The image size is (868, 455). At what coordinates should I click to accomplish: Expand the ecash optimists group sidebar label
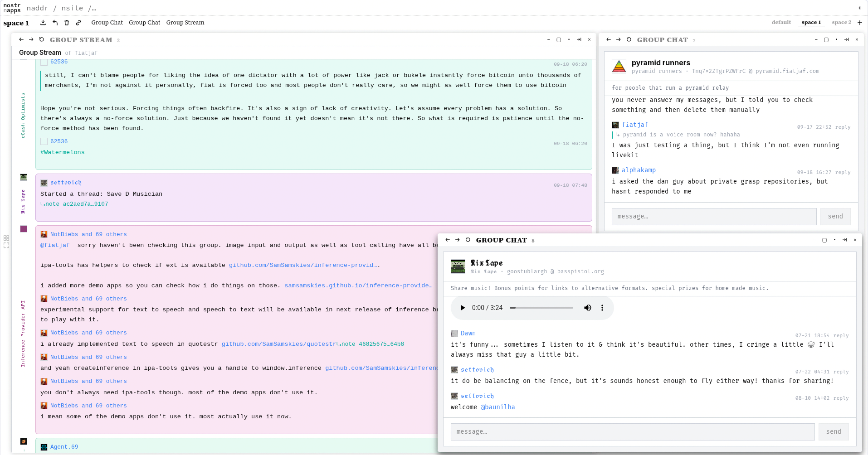pyautogui.click(x=23, y=116)
